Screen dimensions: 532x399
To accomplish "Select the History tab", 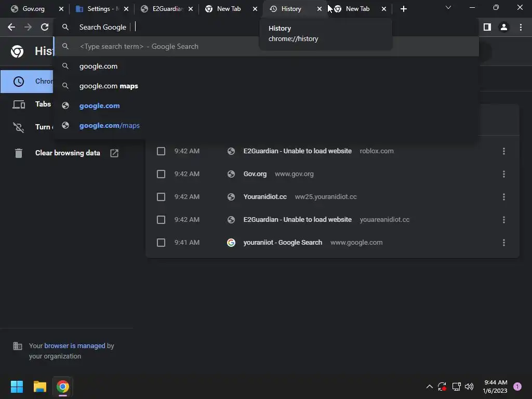I will tap(291, 9).
